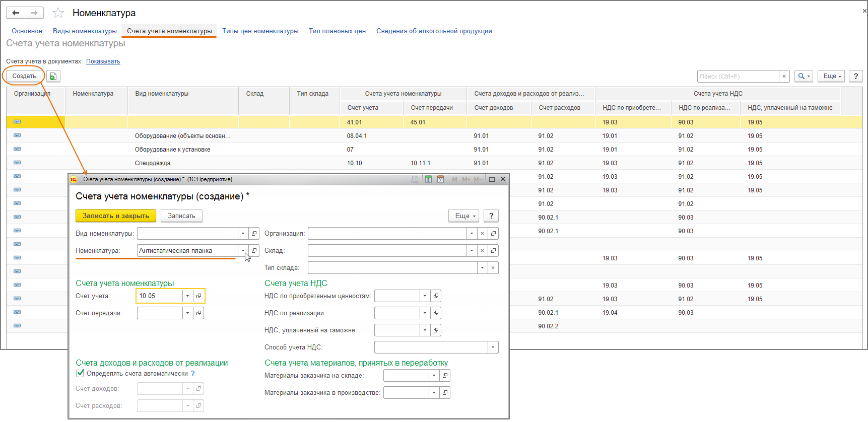Open the calendar icon in dialog title bar
The height and width of the screenshot is (422, 868).
pyautogui.click(x=440, y=179)
